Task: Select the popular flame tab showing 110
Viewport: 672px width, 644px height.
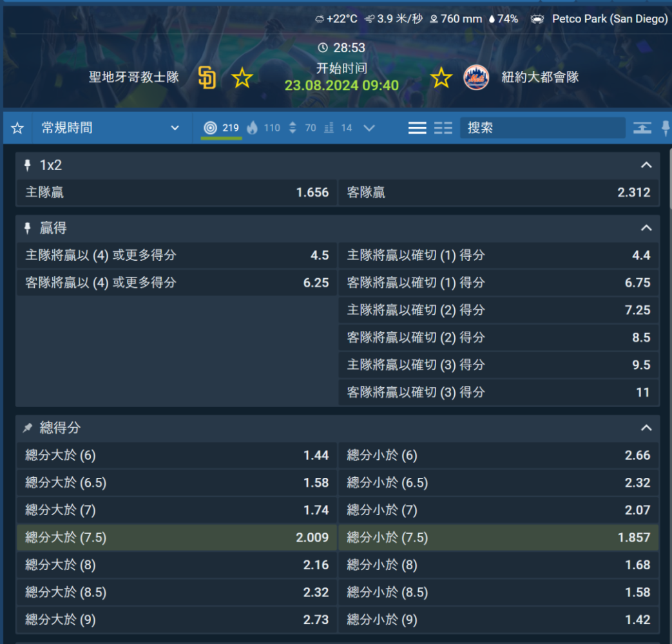Action: click(264, 128)
